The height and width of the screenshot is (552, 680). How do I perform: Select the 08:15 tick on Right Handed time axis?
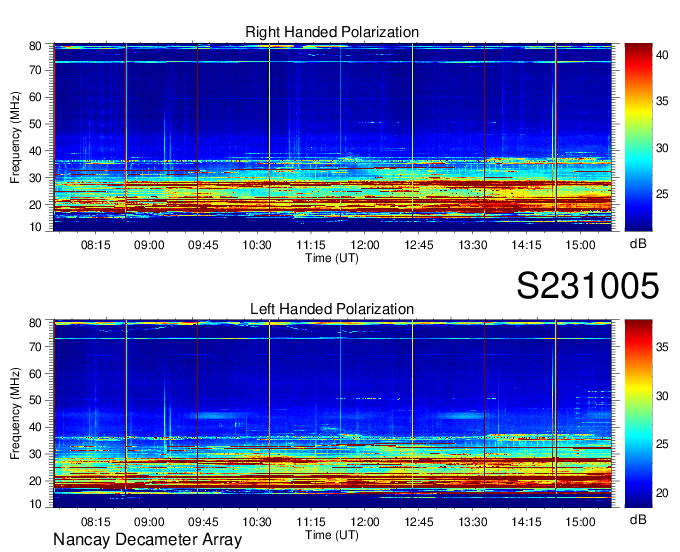tap(95, 245)
